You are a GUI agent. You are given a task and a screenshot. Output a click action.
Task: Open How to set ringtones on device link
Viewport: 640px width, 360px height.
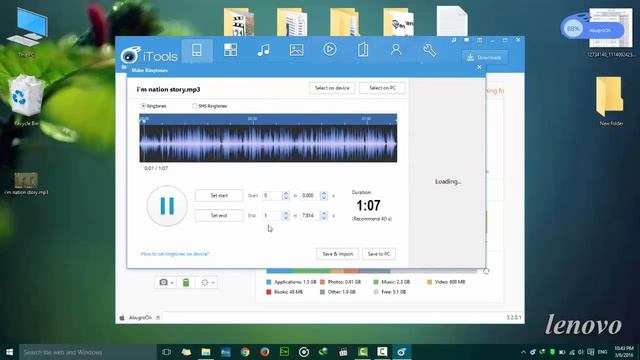pyautogui.click(x=175, y=254)
